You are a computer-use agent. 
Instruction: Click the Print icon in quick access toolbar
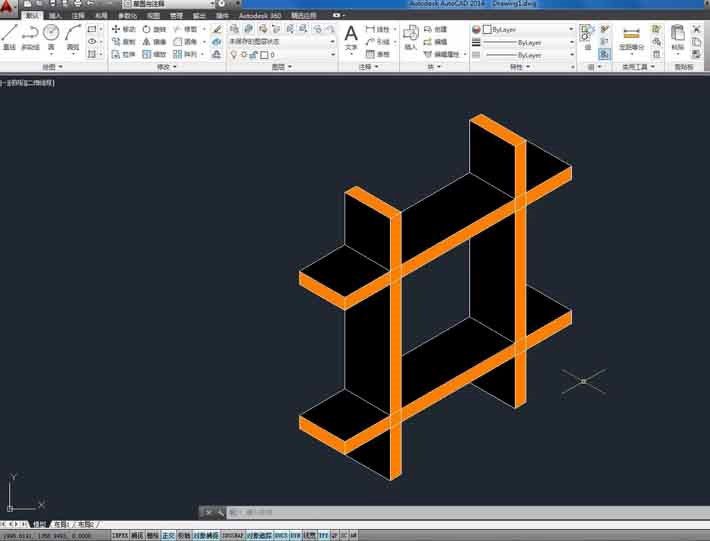pyautogui.click(x=77, y=4)
